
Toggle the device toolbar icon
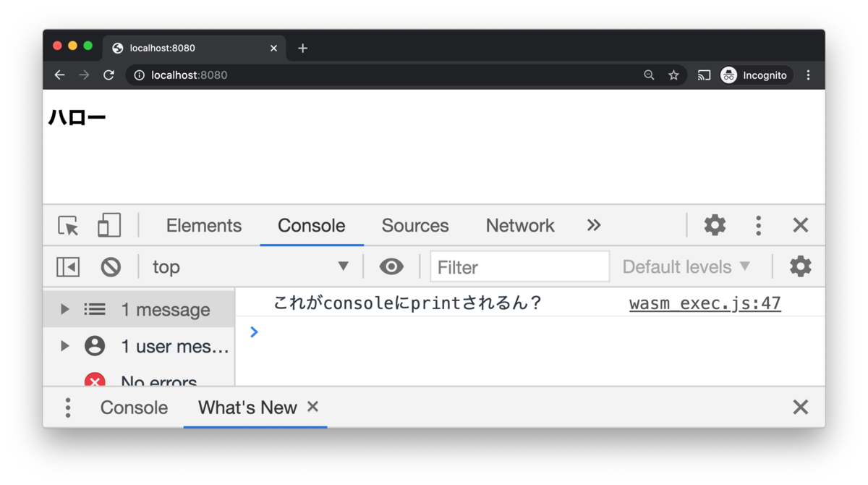109,226
